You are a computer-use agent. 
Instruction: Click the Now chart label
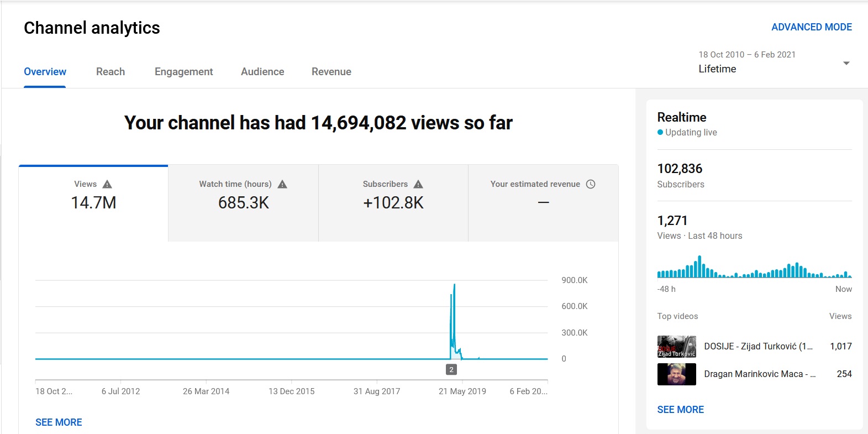coord(844,289)
